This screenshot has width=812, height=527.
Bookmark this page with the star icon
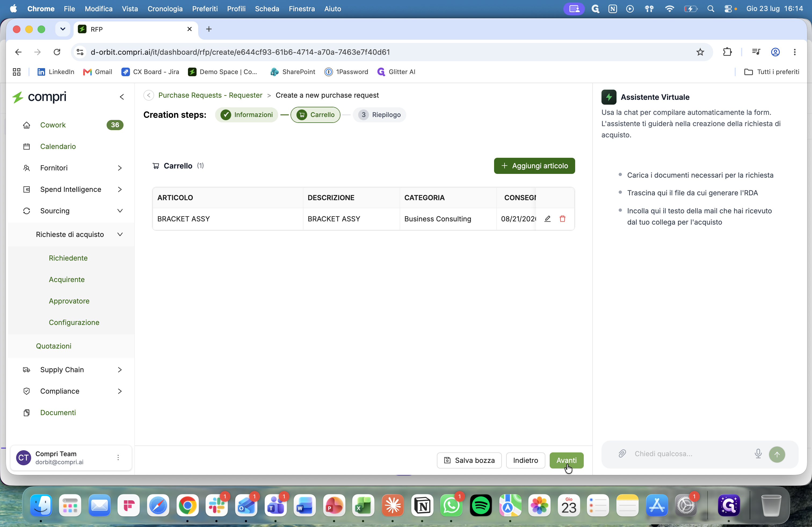pos(700,52)
